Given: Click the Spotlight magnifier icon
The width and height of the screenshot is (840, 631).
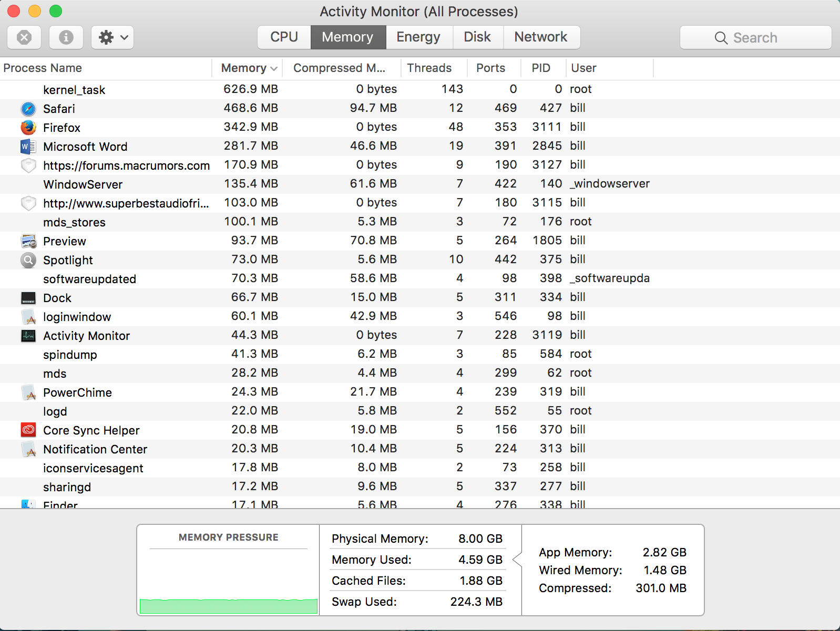Looking at the screenshot, I should tap(28, 260).
